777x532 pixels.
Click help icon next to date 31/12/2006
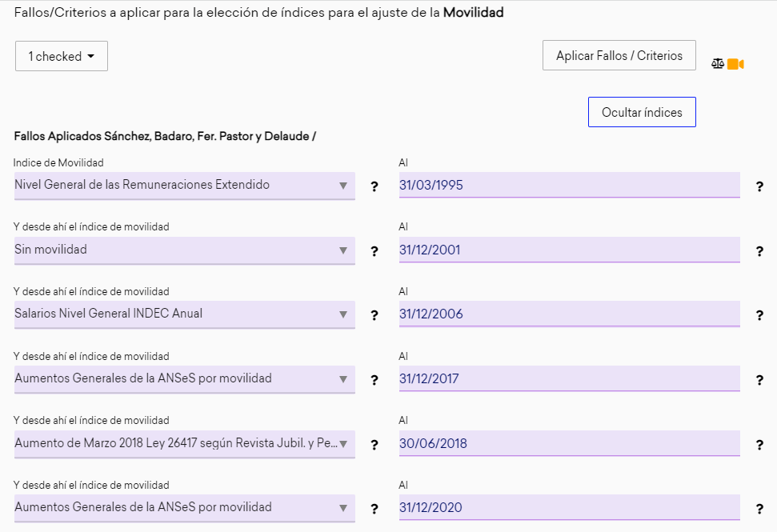(759, 315)
